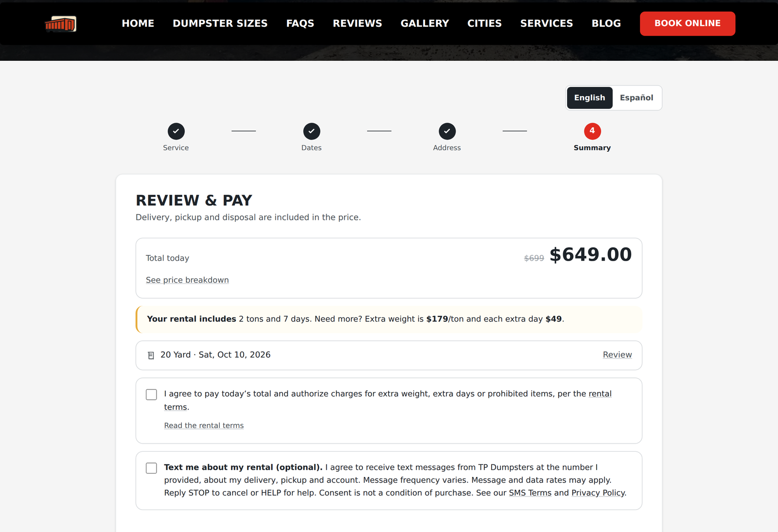The image size is (778, 532).
Task: Open the SMS Terms link
Action: point(530,493)
